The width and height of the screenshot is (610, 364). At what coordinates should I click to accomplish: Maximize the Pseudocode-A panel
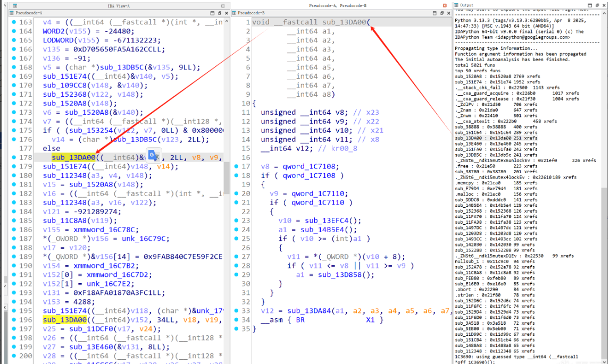pyautogui.click(x=212, y=13)
